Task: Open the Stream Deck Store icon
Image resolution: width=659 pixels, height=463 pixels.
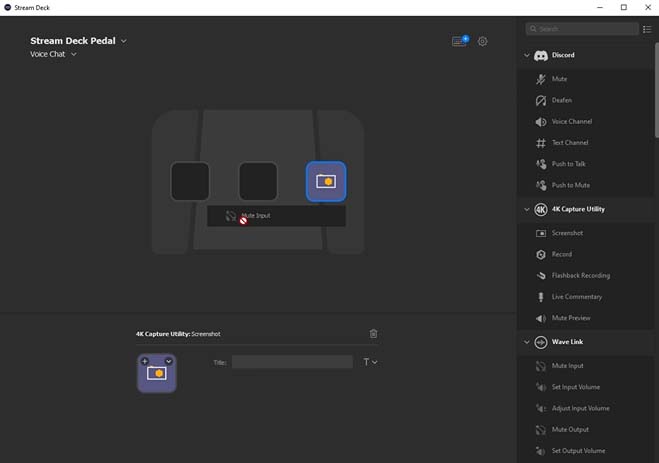Action: pyautogui.click(x=459, y=41)
